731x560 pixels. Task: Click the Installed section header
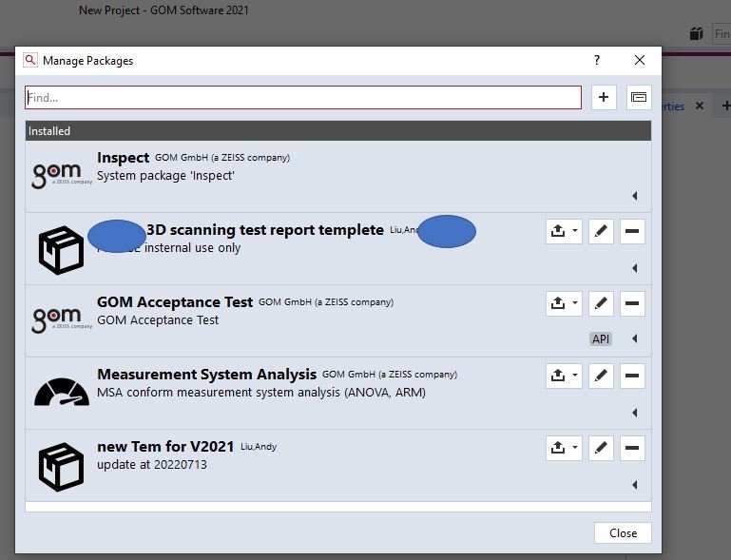click(338, 131)
